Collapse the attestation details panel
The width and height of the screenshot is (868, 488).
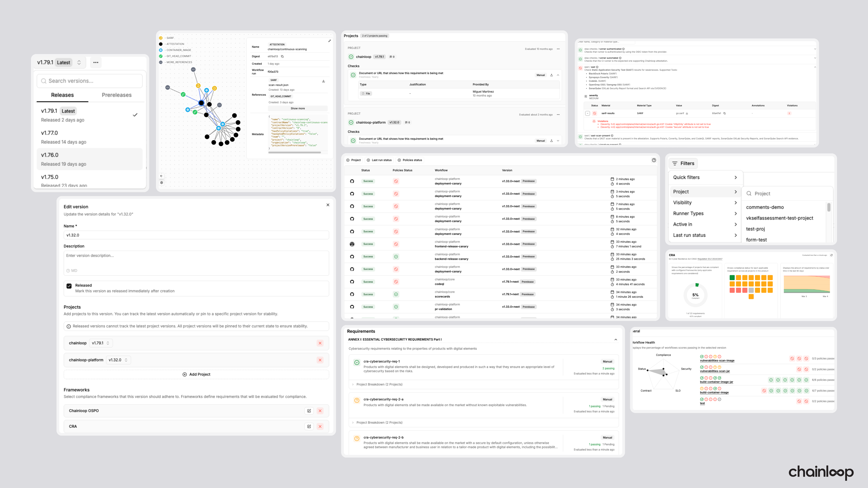329,41
